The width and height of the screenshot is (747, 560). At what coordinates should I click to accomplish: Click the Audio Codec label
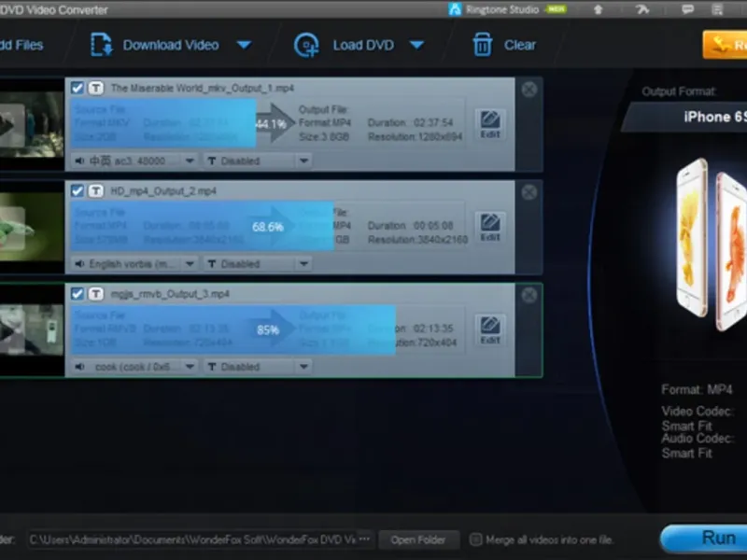(x=697, y=438)
